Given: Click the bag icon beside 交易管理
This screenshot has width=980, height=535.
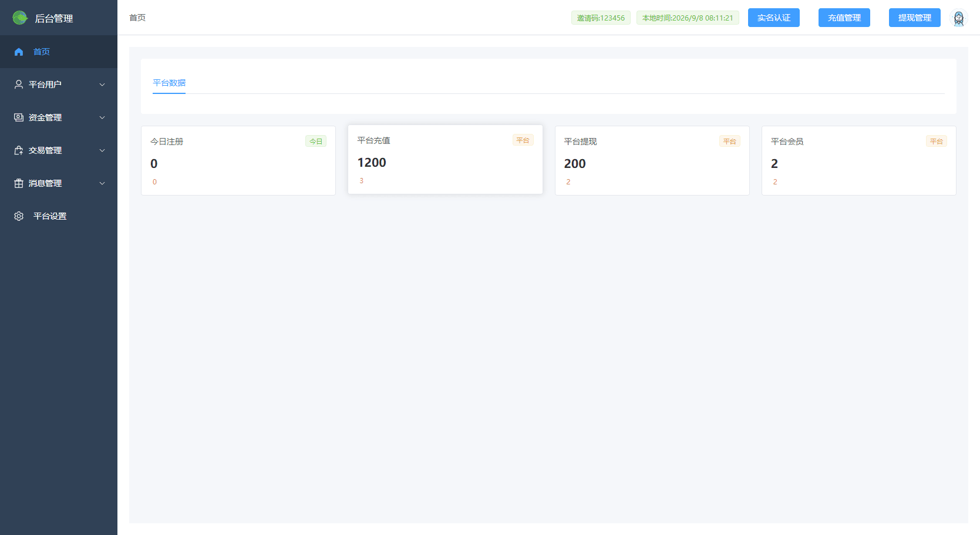Looking at the screenshot, I should 19,150.
